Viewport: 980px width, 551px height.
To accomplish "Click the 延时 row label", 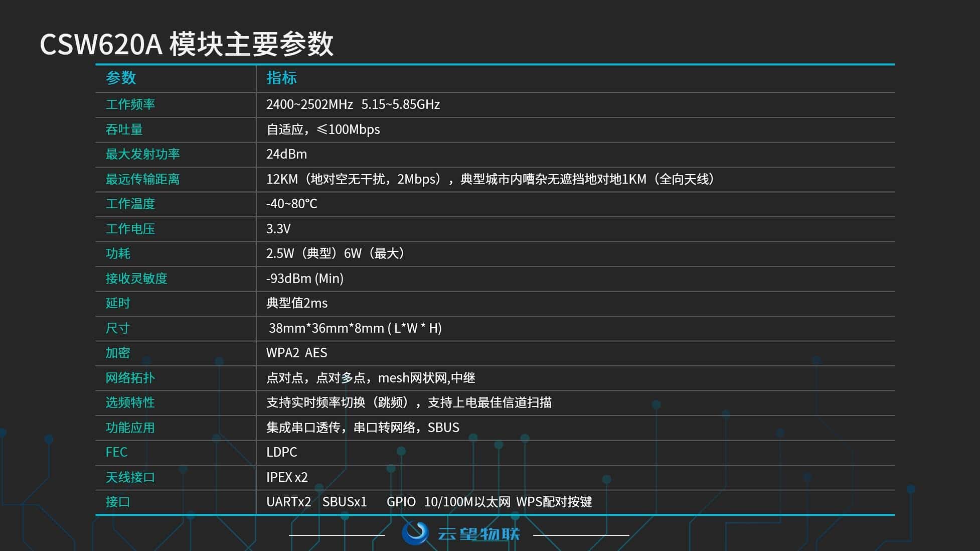I will point(118,303).
